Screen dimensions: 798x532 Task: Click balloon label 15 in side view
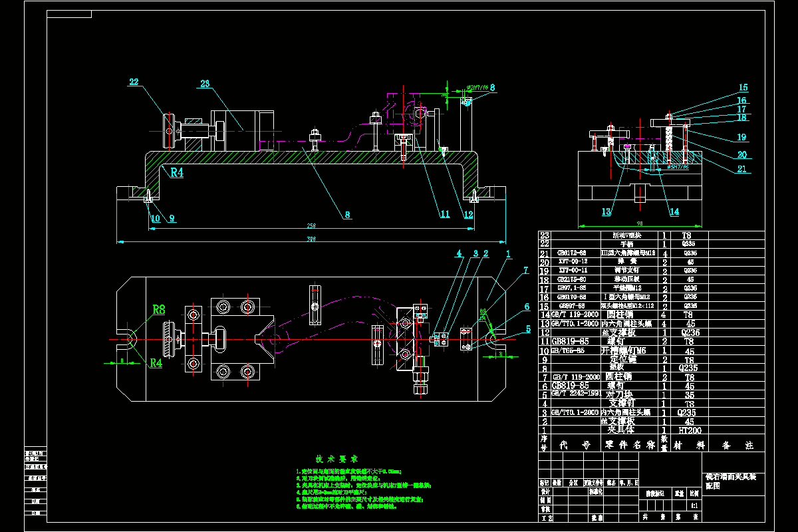click(743, 87)
